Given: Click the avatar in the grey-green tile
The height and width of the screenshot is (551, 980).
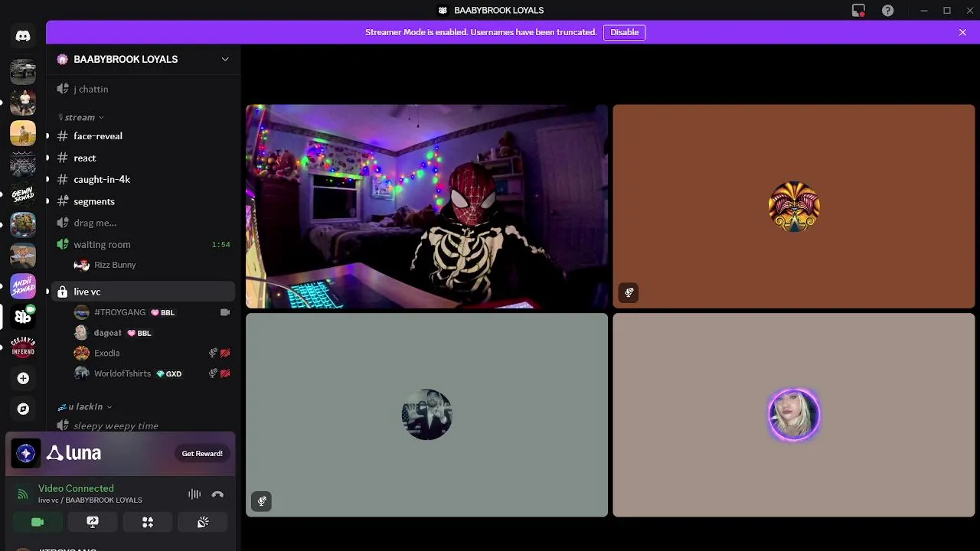Looking at the screenshot, I should [426, 415].
